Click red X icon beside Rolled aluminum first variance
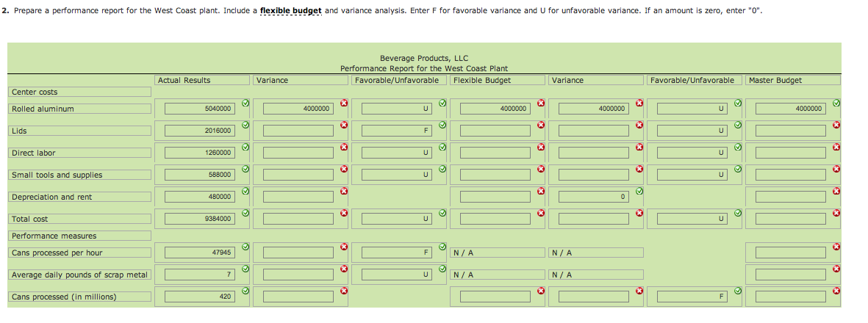868x323 pixels. click(x=344, y=103)
